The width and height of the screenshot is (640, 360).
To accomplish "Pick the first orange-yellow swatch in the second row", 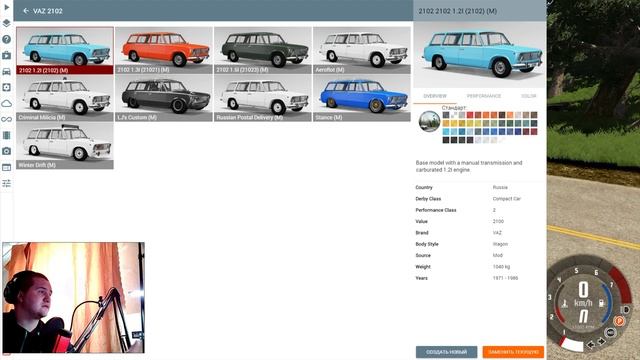I will point(446,123).
